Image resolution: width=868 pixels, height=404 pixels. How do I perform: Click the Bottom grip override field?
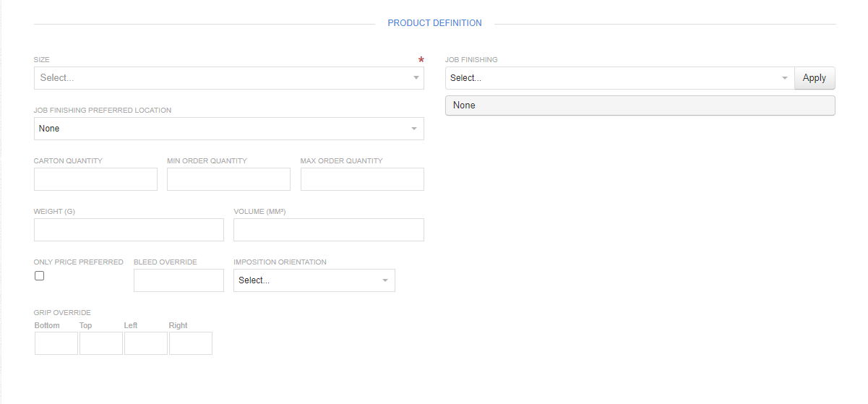point(56,343)
